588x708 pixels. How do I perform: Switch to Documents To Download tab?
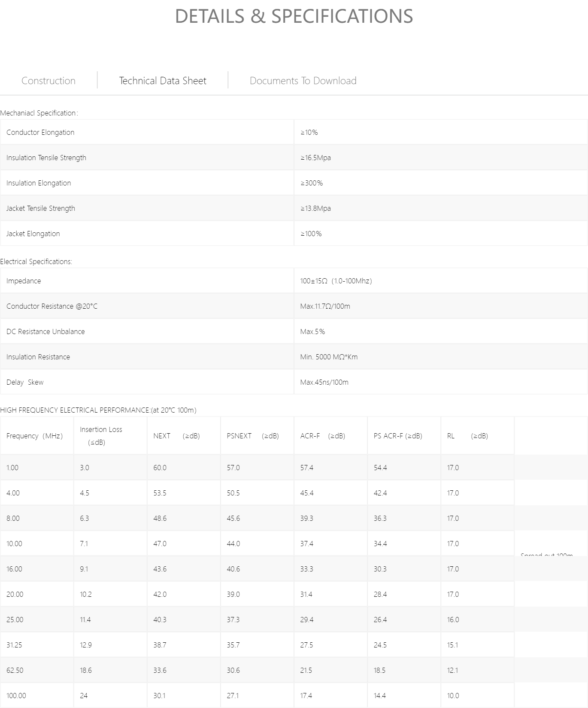(303, 81)
